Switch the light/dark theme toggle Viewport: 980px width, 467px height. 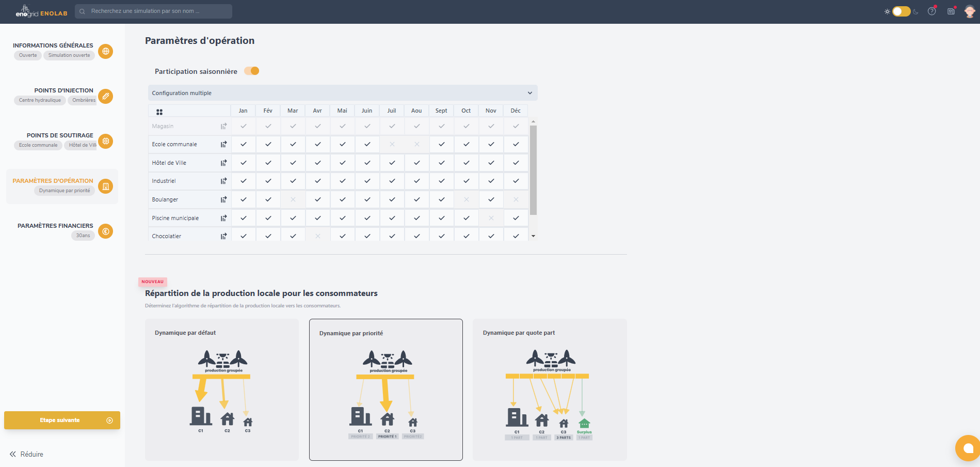(x=901, y=11)
